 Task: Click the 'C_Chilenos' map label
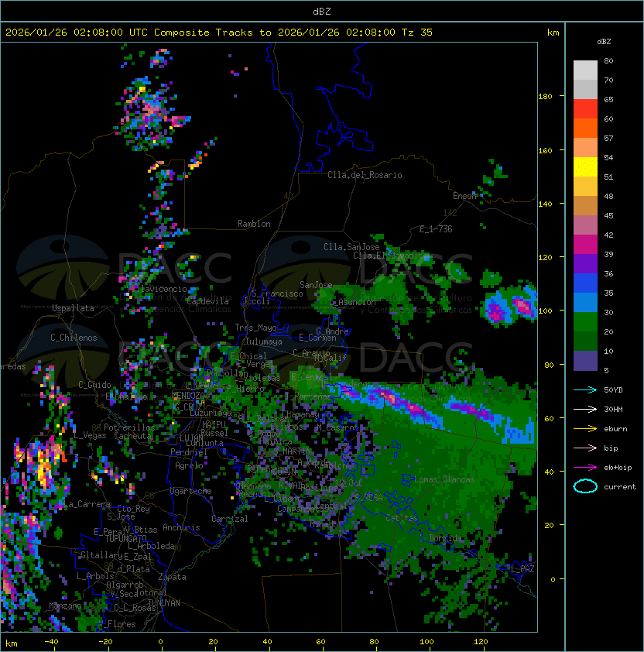click(74, 338)
